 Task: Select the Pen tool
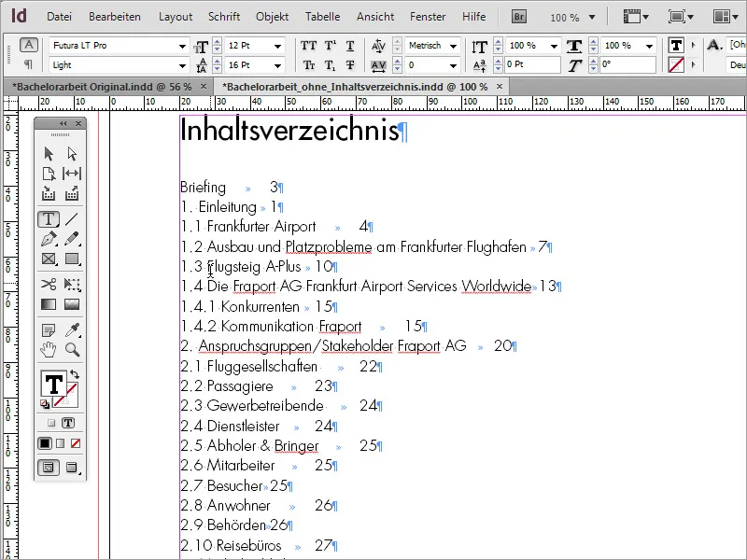tap(49, 239)
